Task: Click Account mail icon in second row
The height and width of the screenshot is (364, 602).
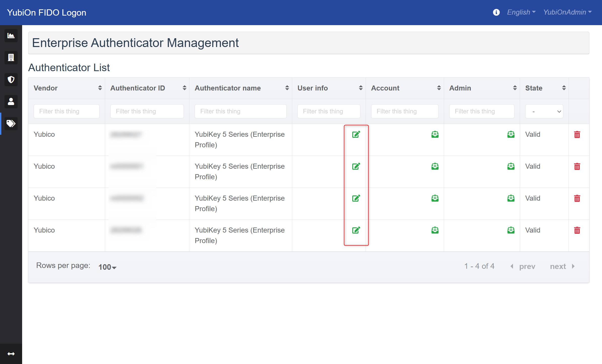Action: coord(435,166)
